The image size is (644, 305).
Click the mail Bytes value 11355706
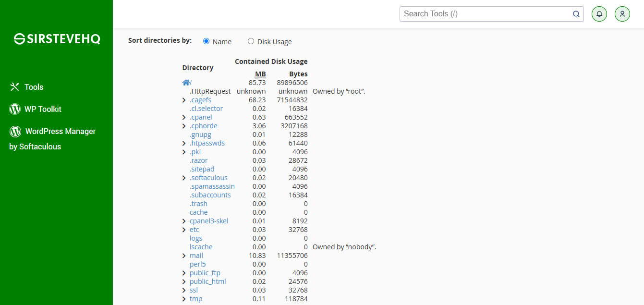click(292, 256)
